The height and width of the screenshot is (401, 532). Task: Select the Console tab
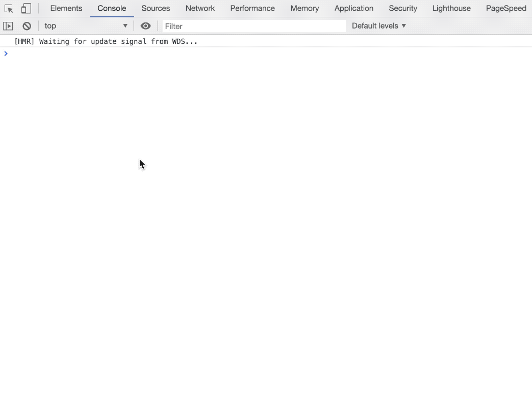pos(112,9)
